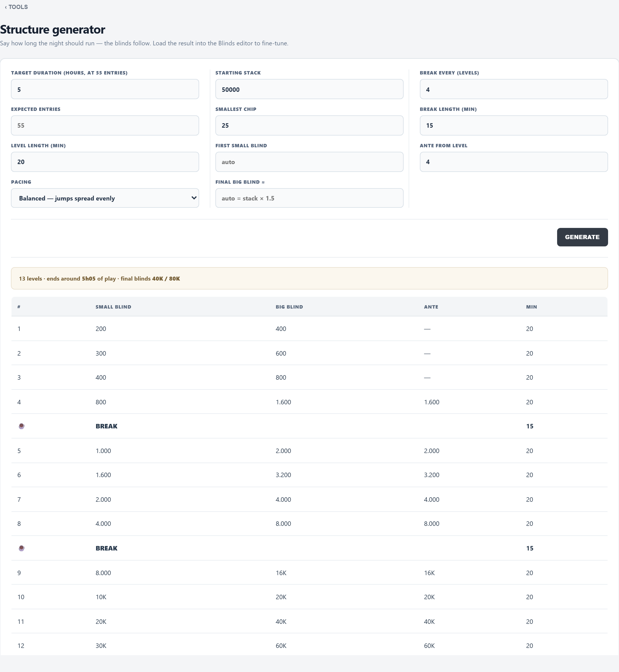Image resolution: width=619 pixels, height=672 pixels.
Task: Click the first BREAK label after level 4
Action: (106, 426)
